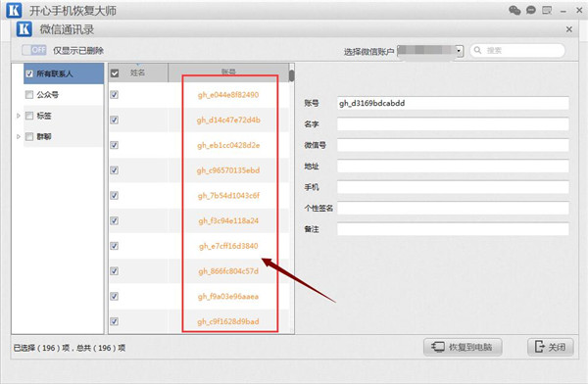
Task: Click the contact list scrollbar thumb
Action: [x=291, y=75]
